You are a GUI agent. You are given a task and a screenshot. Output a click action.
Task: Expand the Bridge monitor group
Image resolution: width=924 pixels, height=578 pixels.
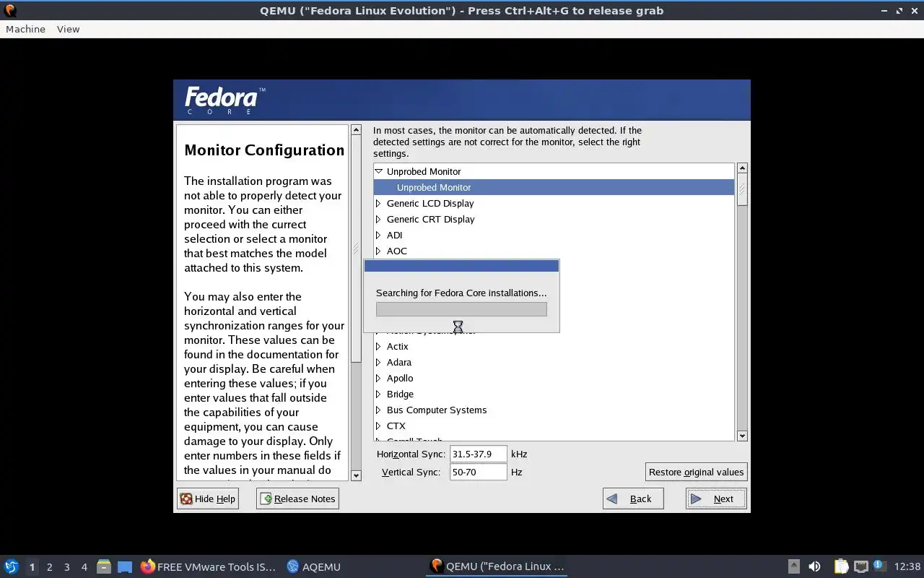tap(378, 394)
